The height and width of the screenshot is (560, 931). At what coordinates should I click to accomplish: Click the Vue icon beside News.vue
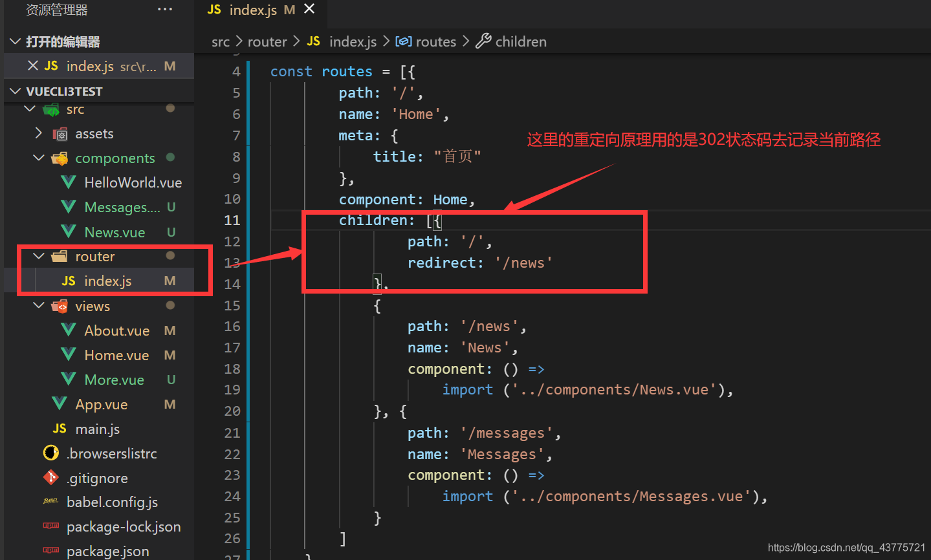tap(69, 232)
